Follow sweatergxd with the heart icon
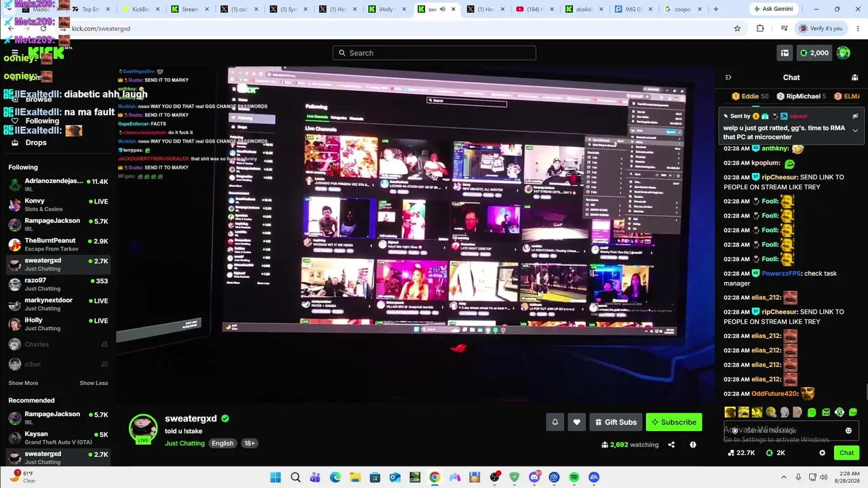 click(576, 422)
